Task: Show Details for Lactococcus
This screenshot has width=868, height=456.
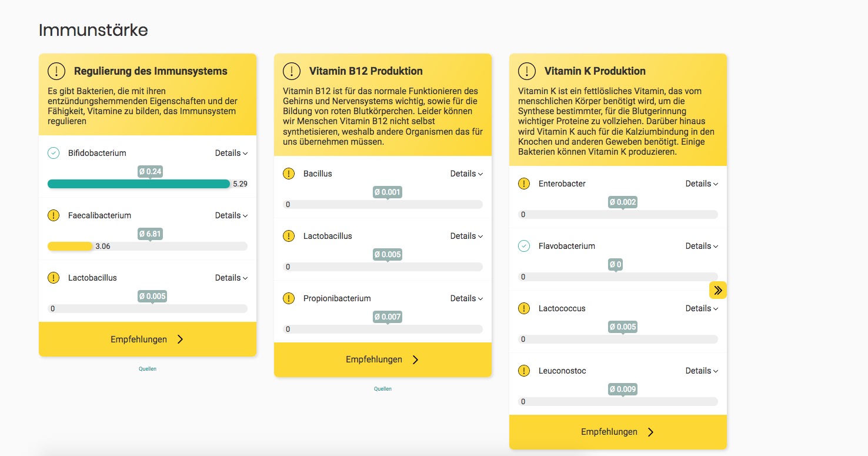Action: [702, 308]
